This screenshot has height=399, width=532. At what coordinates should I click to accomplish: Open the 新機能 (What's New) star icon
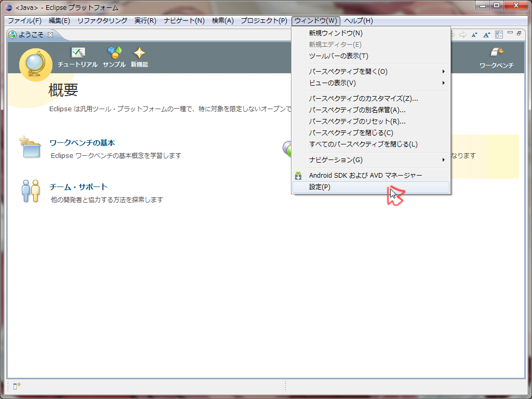139,53
